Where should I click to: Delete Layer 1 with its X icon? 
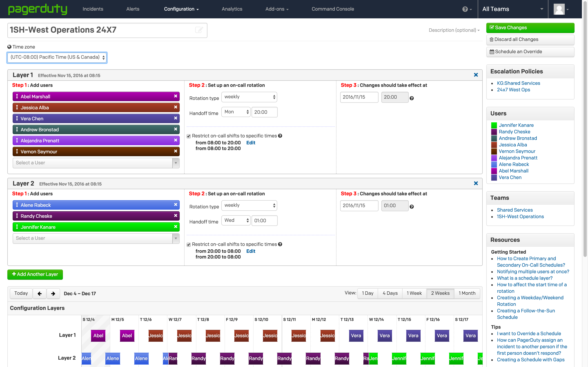click(x=476, y=75)
